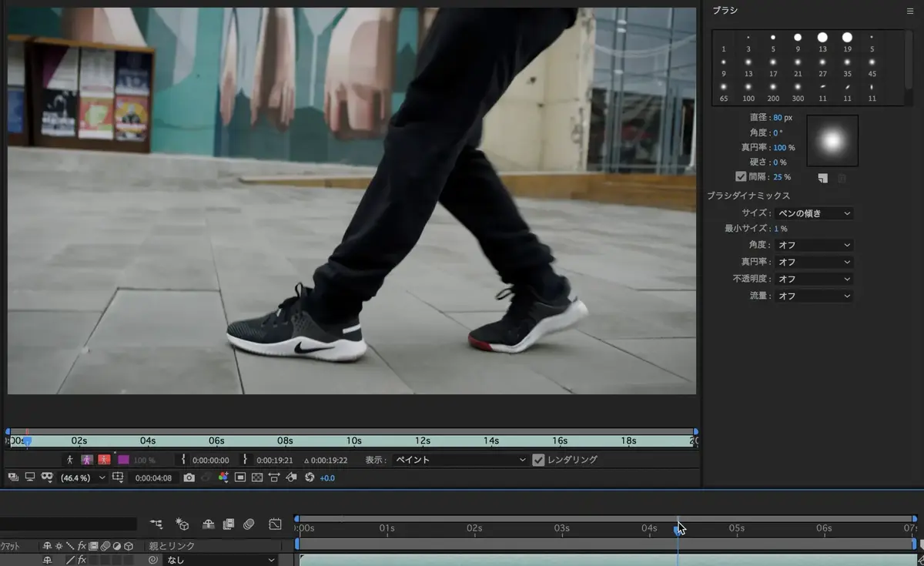Save the new brush preset icon
The height and width of the screenshot is (566, 924).
click(x=822, y=179)
